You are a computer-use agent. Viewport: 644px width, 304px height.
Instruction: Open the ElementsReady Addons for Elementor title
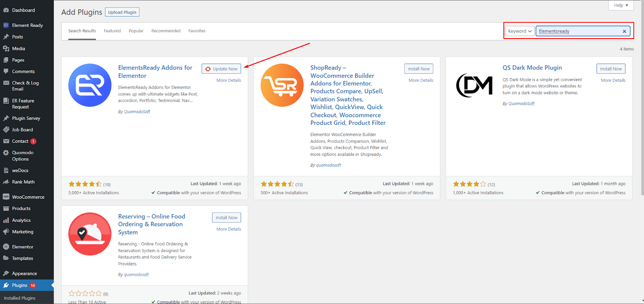[155, 72]
